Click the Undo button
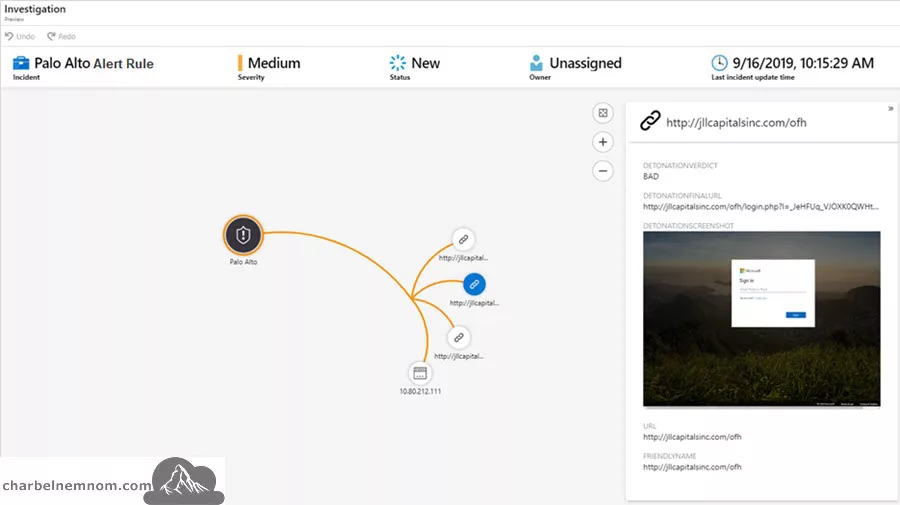 [20, 36]
